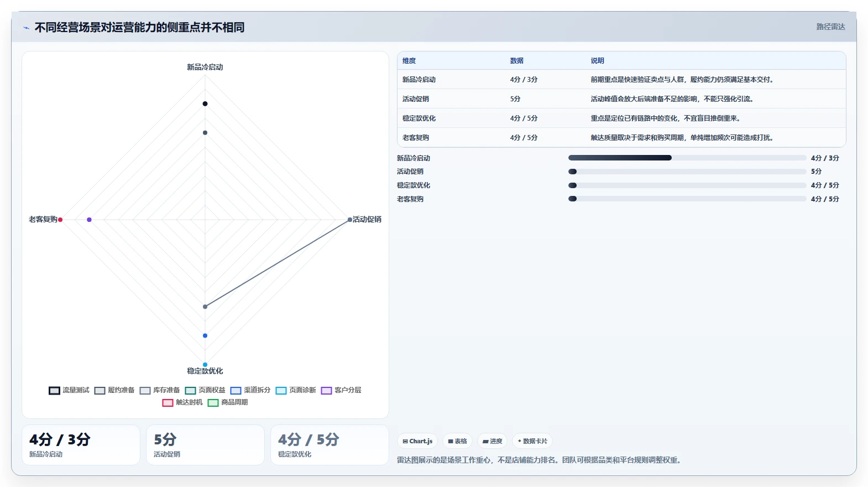The height and width of the screenshot is (487, 868).
Task: Toggle the 商品周期 legend item
Action: [x=228, y=402]
